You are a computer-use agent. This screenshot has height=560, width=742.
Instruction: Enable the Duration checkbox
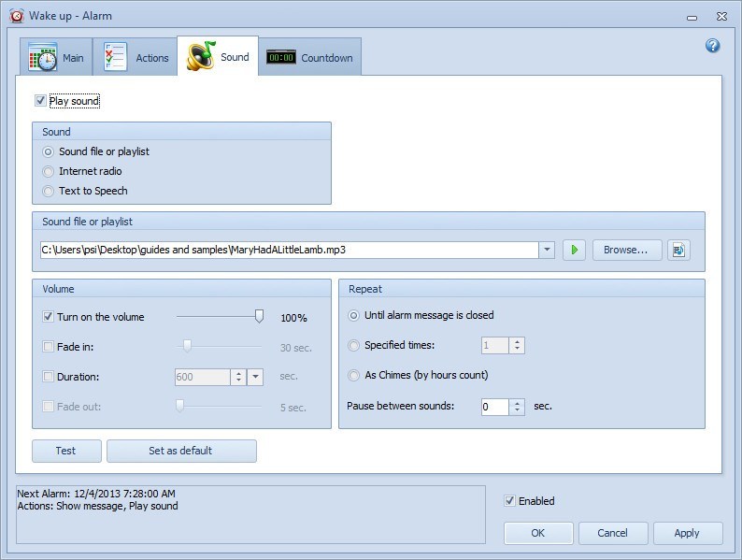48,377
